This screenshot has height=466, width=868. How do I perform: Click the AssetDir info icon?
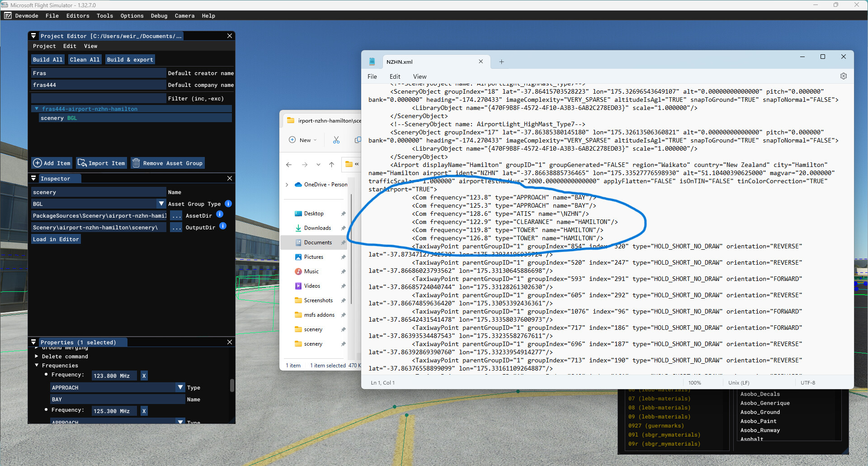[220, 215]
